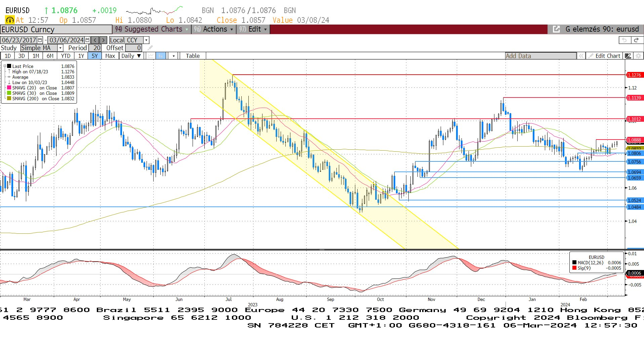Viewport: 644px width, 344px height.
Task: Click the clock icon beside At time
Action: pyautogui.click(x=10, y=20)
